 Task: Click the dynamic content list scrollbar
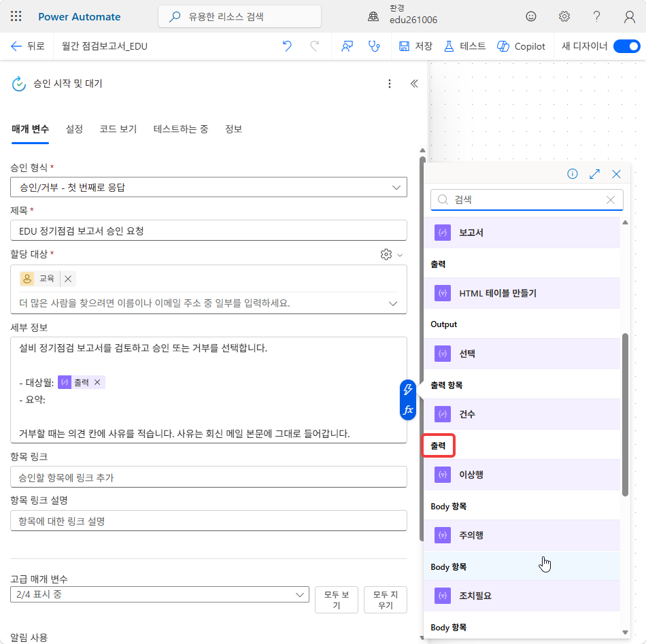coord(625,415)
